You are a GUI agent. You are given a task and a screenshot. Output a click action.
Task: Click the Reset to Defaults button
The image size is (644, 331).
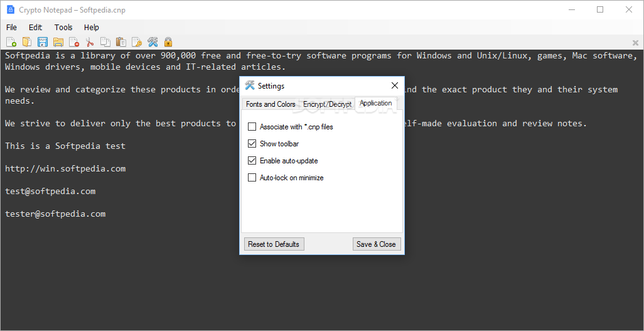(x=274, y=244)
